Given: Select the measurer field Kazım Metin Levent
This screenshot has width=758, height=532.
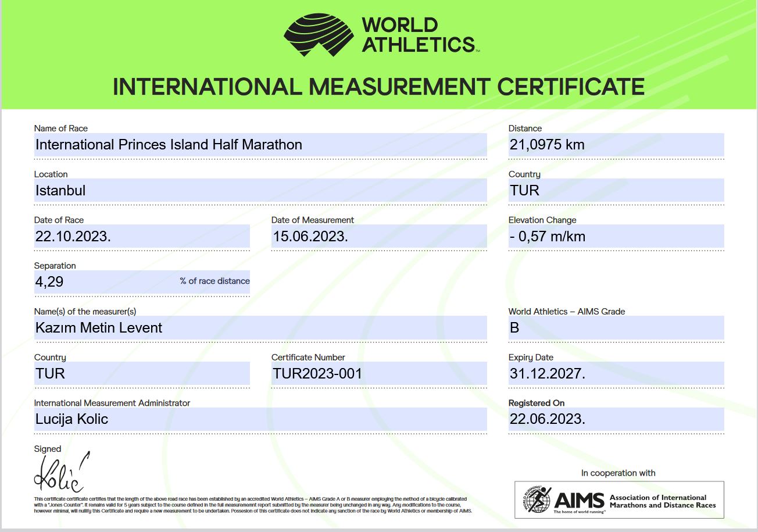Looking at the screenshot, I should point(260,327).
